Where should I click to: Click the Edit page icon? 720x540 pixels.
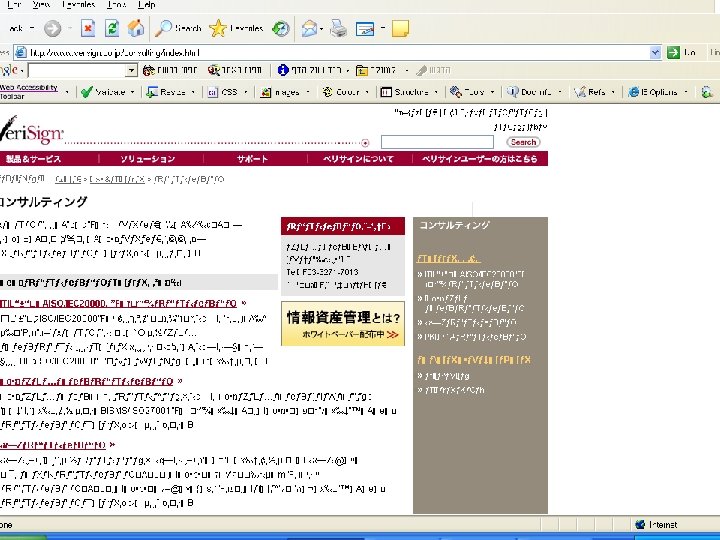click(x=365, y=29)
